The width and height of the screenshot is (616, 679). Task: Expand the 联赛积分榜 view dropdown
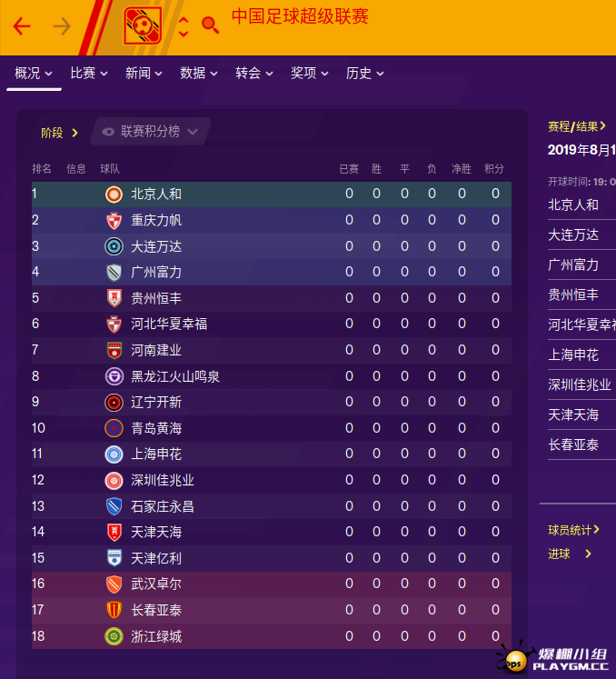(x=150, y=131)
